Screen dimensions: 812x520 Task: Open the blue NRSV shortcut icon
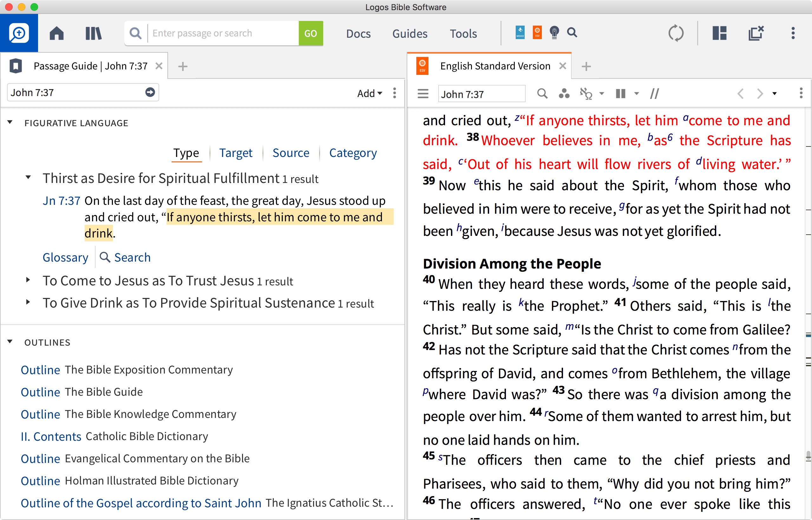click(x=520, y=32)
